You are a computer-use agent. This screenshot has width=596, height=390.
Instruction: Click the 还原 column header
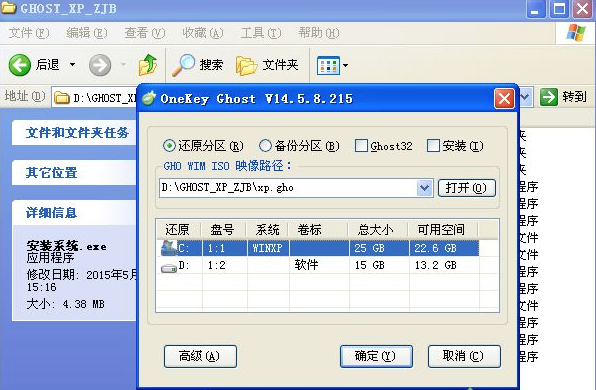[178, 230]
